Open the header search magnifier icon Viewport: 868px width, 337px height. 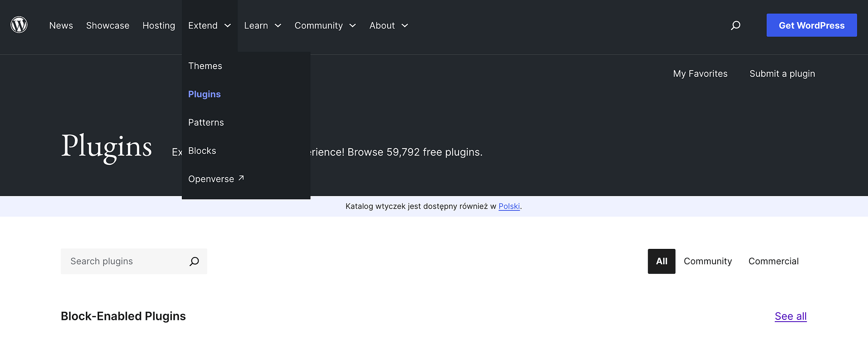coord(735,25)
